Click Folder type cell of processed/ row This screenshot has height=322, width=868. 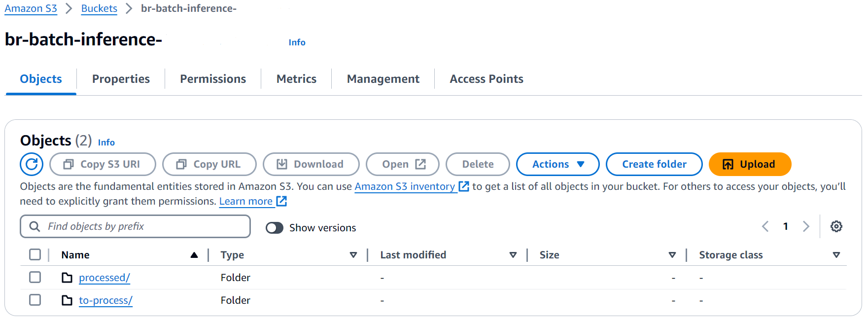[236, 278]
